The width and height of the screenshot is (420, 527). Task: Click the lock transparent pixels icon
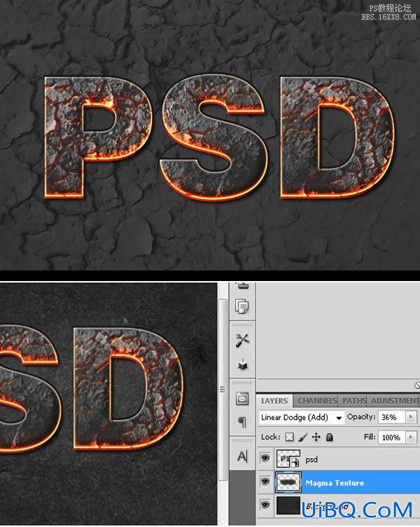(289, 437)
